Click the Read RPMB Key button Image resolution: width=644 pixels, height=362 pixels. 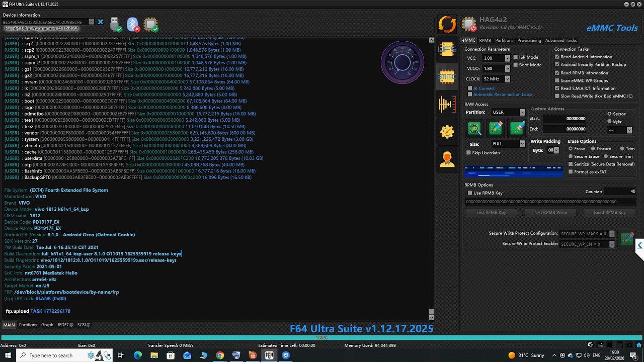click(x=610, y=212)
